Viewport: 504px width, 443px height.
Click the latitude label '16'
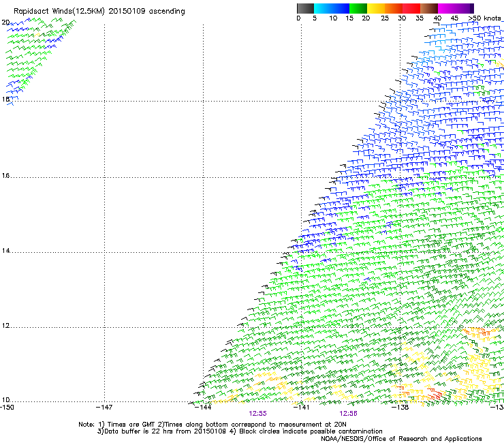click(5, 176)
